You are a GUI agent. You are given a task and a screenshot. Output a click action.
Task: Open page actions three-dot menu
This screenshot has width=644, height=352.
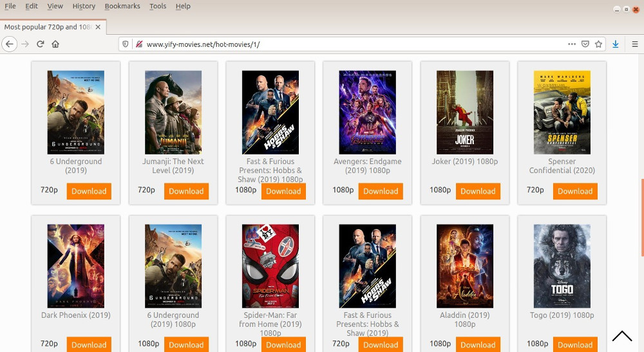point(572,44)
